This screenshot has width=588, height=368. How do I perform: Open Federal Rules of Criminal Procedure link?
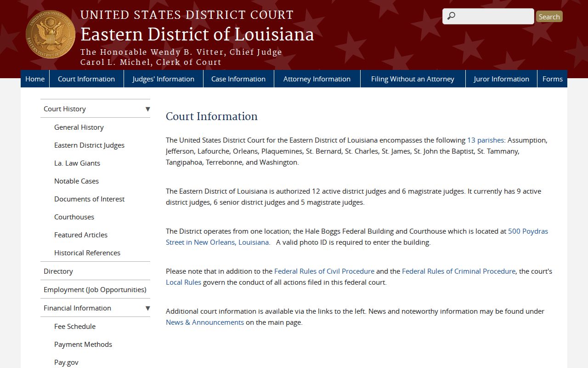tap(458, 271)
